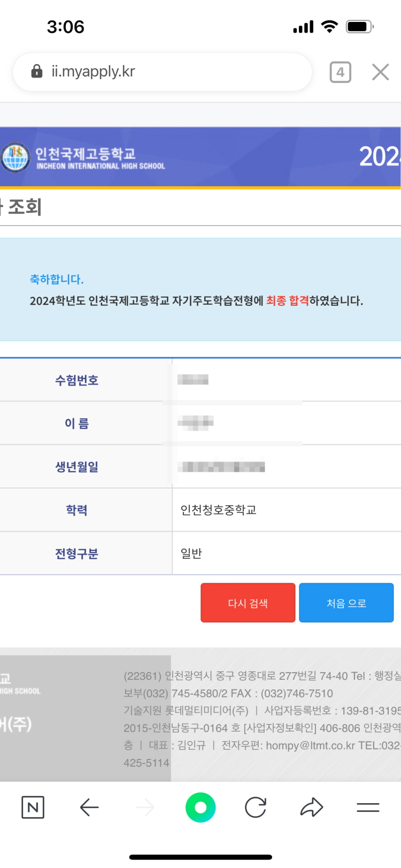This screenshot has height=868, width=401.
Task: Tap the battery status icon
Action: click(x=360, y=26)
